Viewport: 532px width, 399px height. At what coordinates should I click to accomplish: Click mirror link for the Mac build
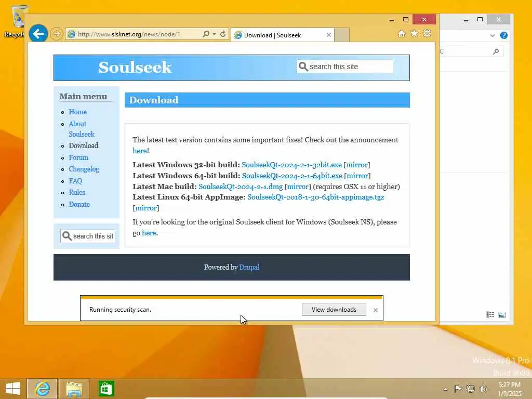[298, 187]
